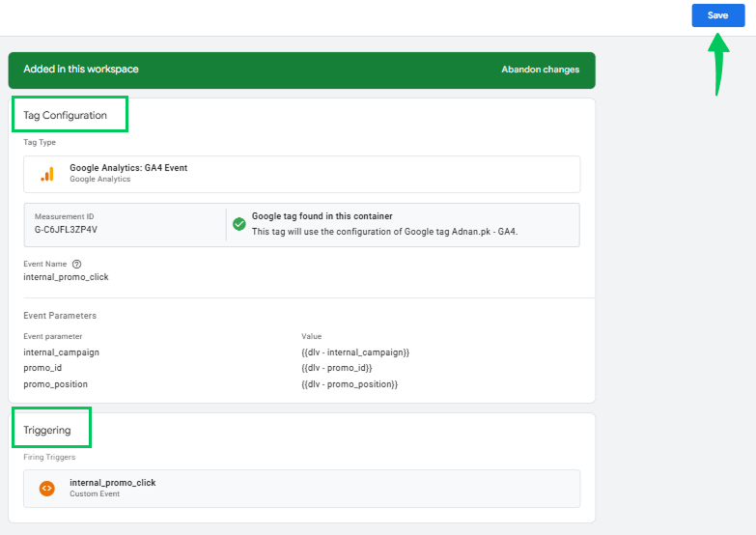The image size is (756, 535).
Task: Open the Tag Configuration section heading
Action: click(65, 115)
